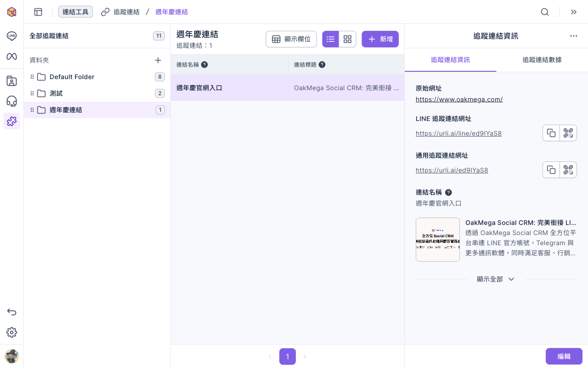Open the customer service headset icon

(x=12, y=101)
